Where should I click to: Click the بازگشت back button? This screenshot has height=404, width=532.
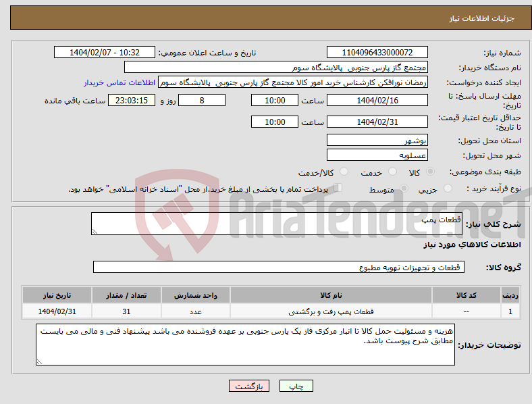(249, 386)
